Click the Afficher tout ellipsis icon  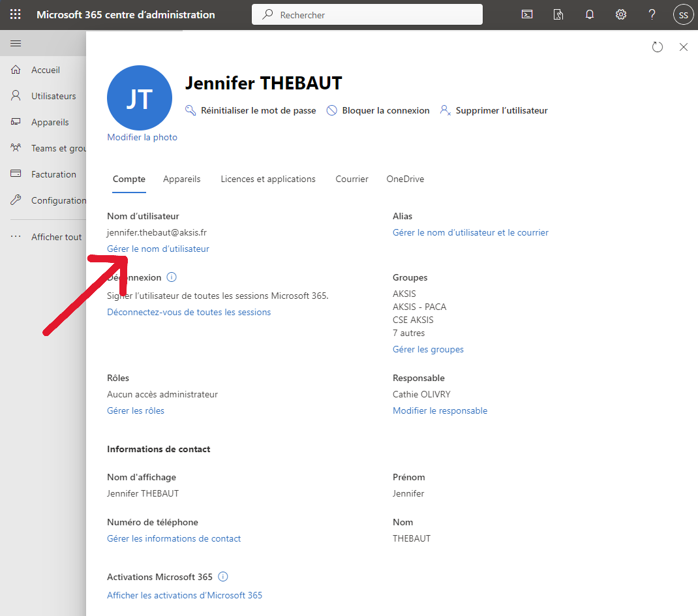pos(16,236)
